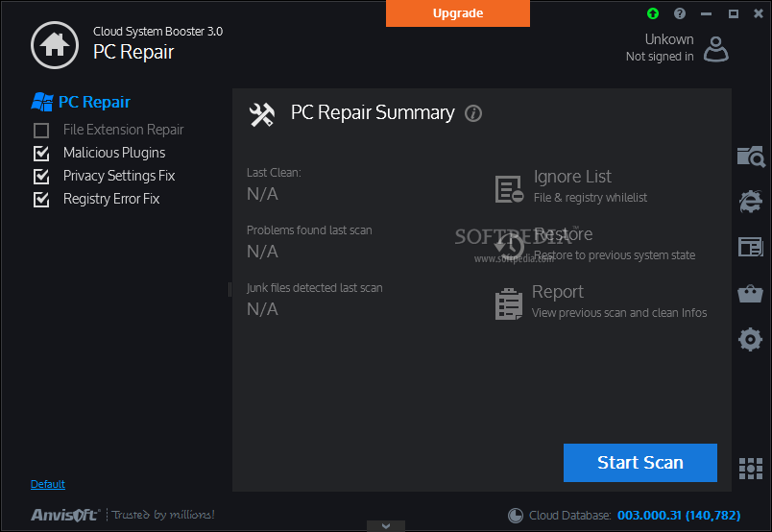The width and height of the screenshot is (772, 532).
Task: Click the green update arrow icon
Action: click(x=653, y=13)
